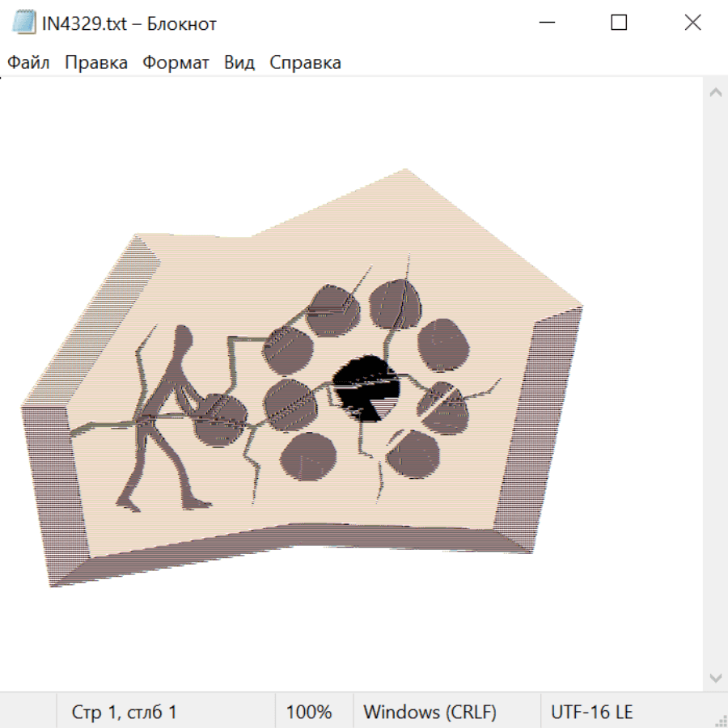Click the IN4329.txt title bar text

pyautogui.click(x=129, y=23)
